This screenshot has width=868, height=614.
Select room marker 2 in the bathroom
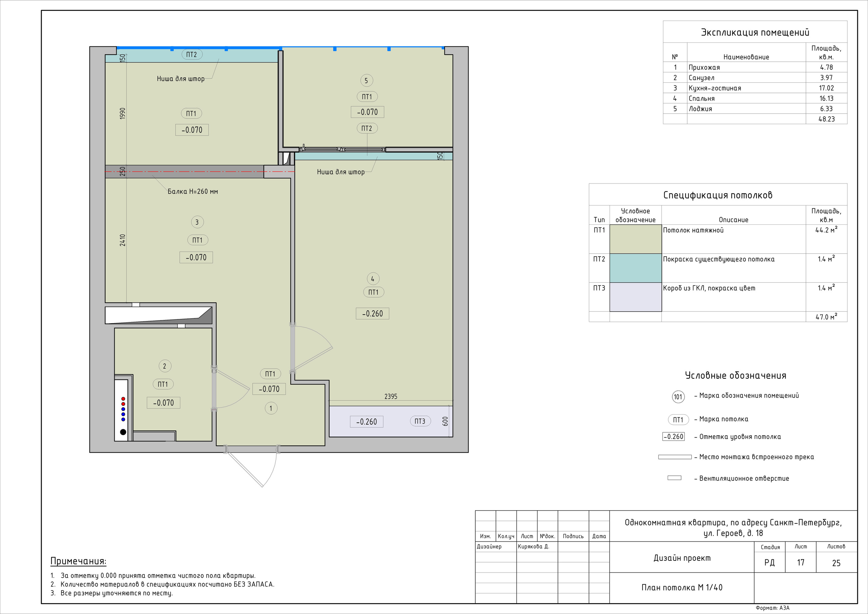164,366
